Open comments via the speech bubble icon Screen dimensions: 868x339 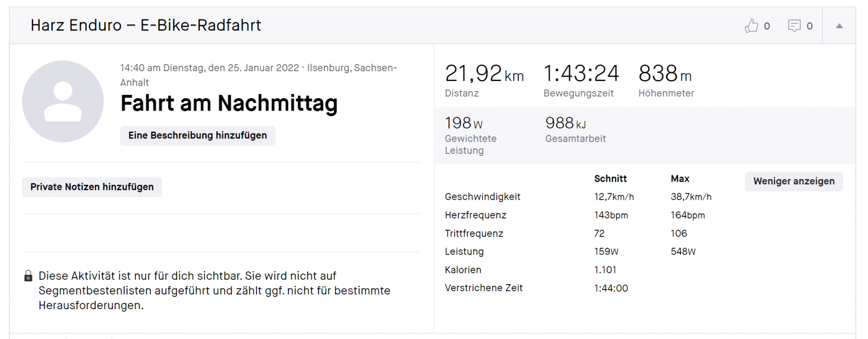(794, 25)
